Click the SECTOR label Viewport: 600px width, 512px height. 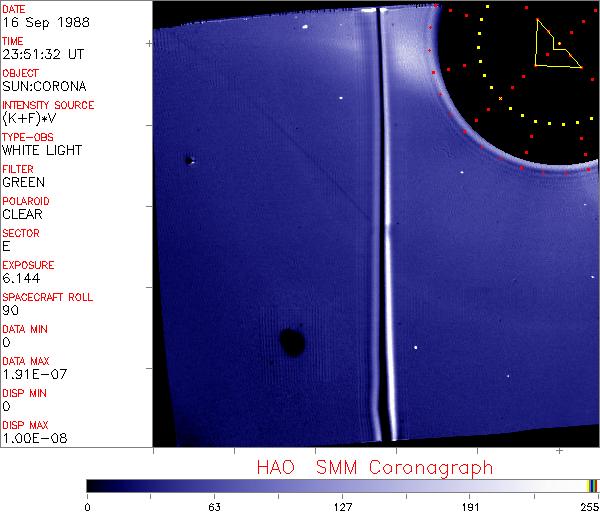coord(21,233)
